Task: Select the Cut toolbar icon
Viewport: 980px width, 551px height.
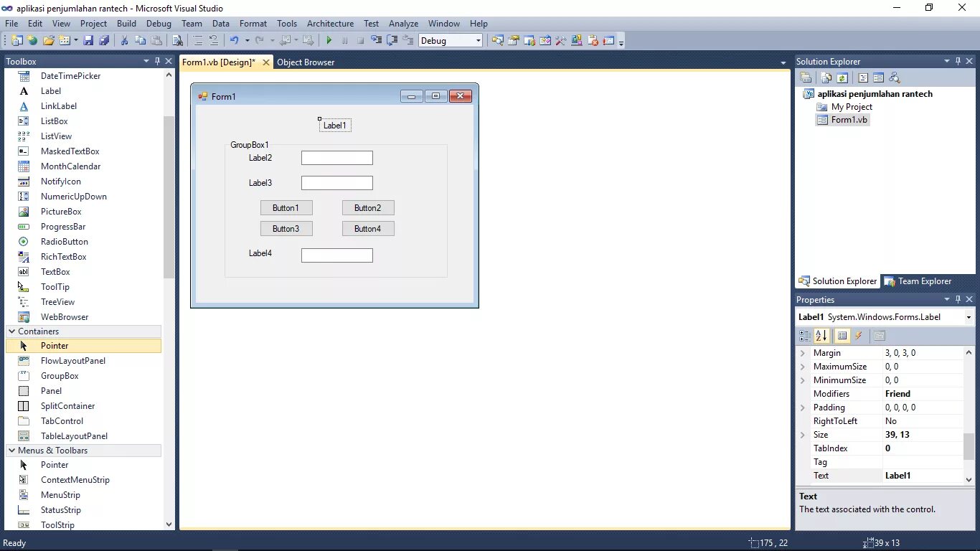Action: 123,40
